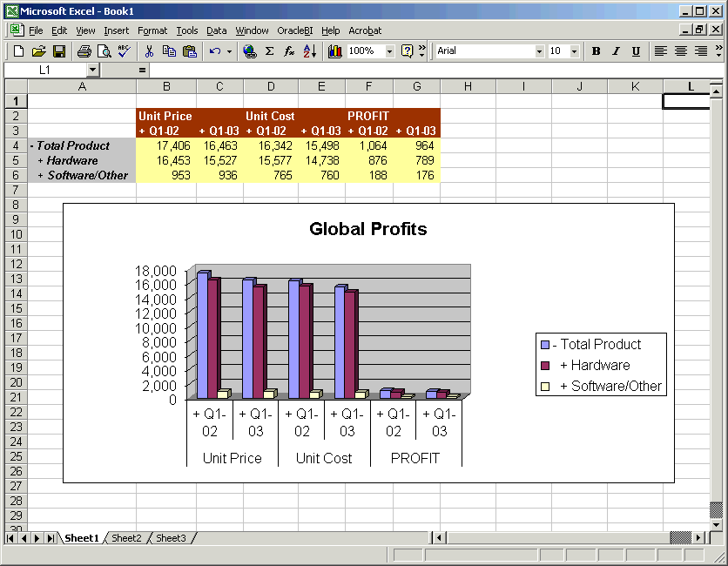Image resolution: width=728 pixels, height=566 pixels.
Task: Open the Undo history dropdown arrow
Action: [x=229, y=51]
